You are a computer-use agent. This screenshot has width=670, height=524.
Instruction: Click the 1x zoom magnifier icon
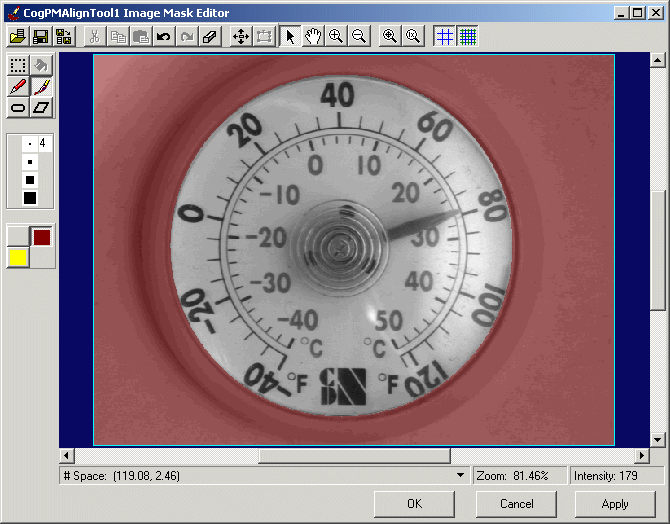pos(413,36)
